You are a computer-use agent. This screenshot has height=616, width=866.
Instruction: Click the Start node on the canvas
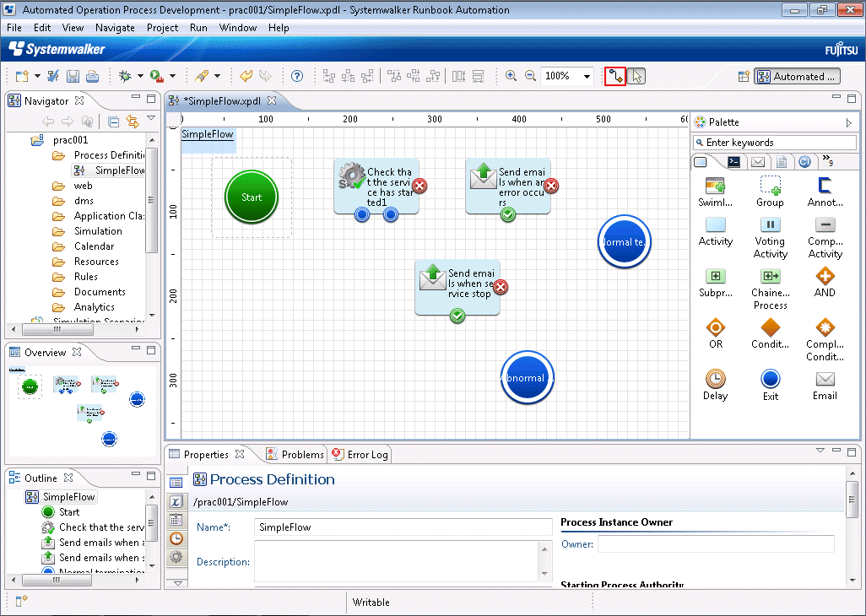pos(252,197)
